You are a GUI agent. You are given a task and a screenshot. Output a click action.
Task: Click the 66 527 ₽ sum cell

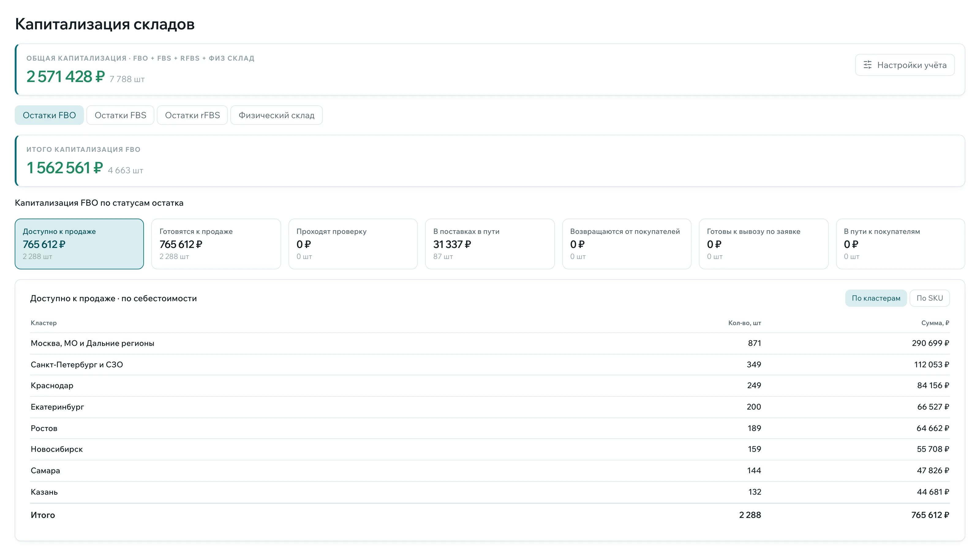click(933, 407)
